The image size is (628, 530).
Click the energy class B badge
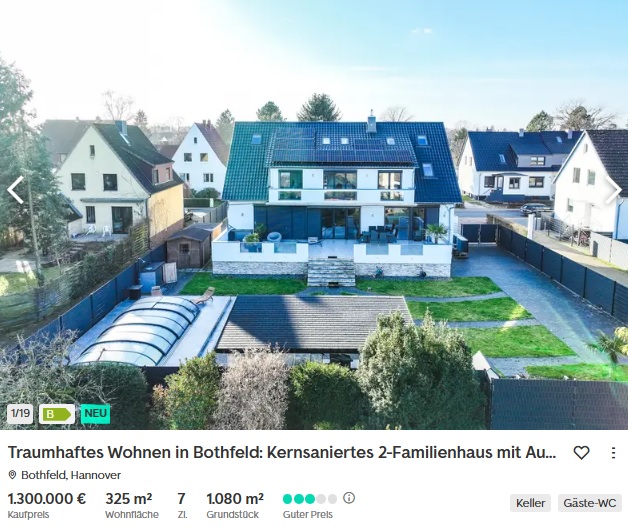(x=57, y=414)
